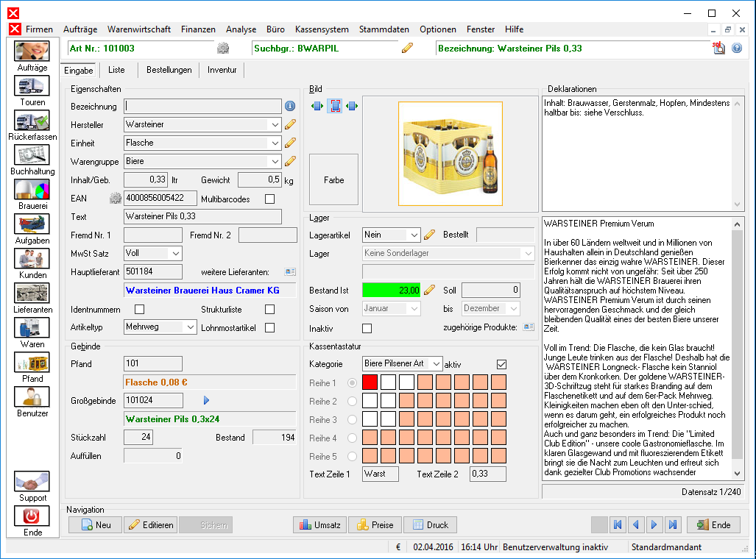This screenshot has height=559, width=756.
Task: Open the Lieferanten sidebar icon
Action: coord(32,293)
